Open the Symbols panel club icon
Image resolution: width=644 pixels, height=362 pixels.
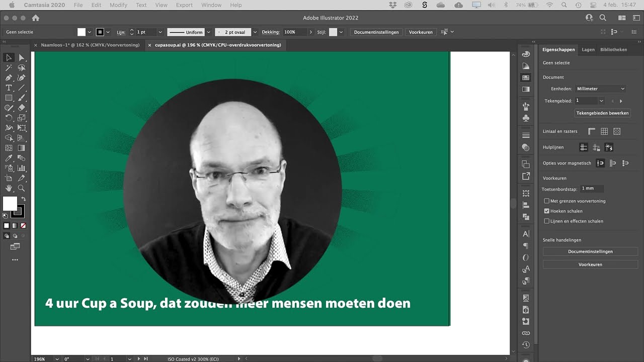(x=526, y=118)
